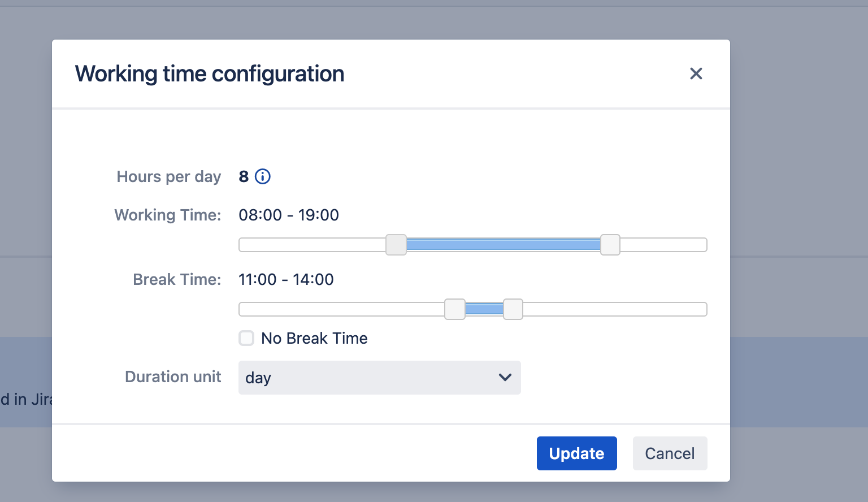Click the 08:00 - 19:00 working time text
This screenshot has width=868, height=502.
click(289, 215)
